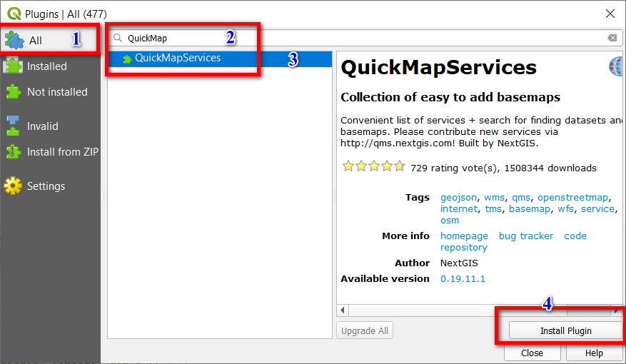
Task: Open the service tag link
Action: (597, 208)
